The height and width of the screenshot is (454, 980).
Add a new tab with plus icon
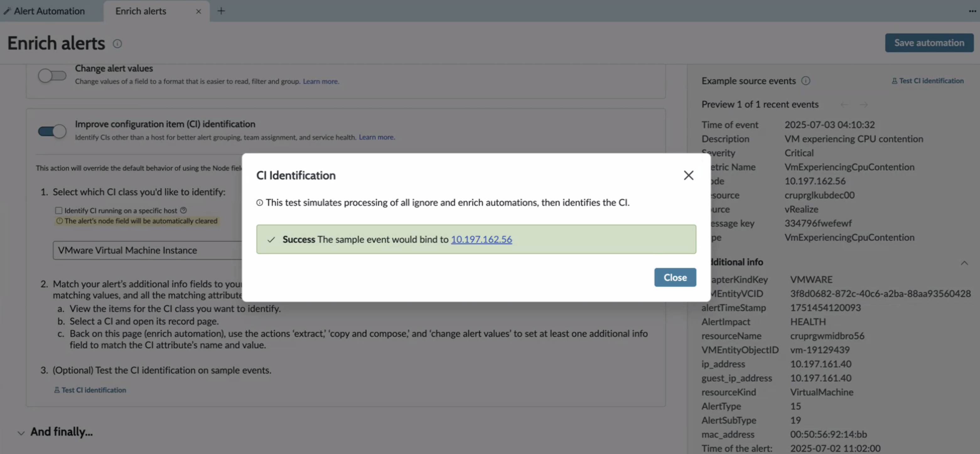pos(221,11)
